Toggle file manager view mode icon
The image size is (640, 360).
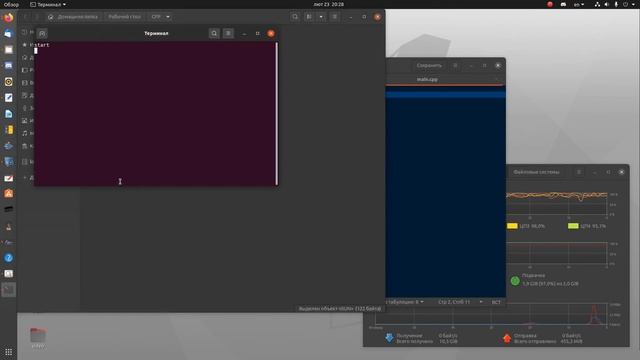[309, 17]
